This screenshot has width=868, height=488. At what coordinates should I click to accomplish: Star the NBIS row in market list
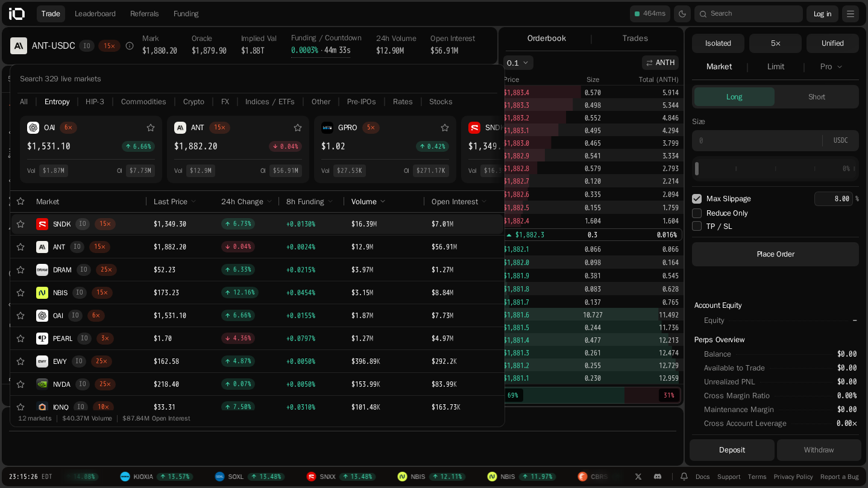20,293
